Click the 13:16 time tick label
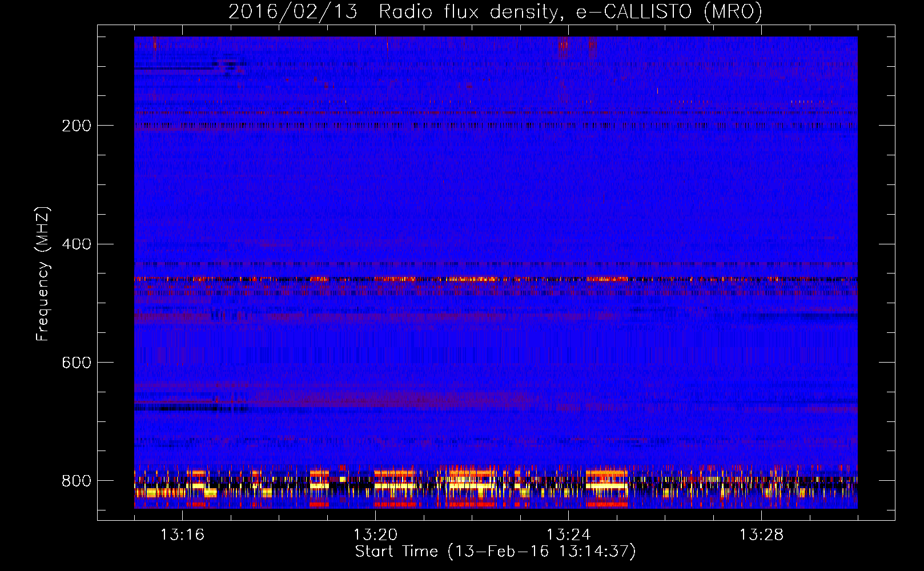 click(x=182, y=535)
